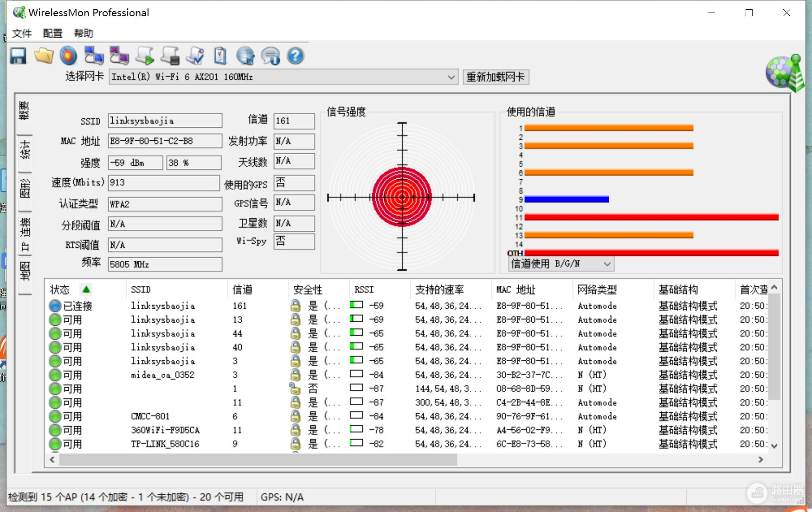Open the 帮助 menu

(84, 33)
